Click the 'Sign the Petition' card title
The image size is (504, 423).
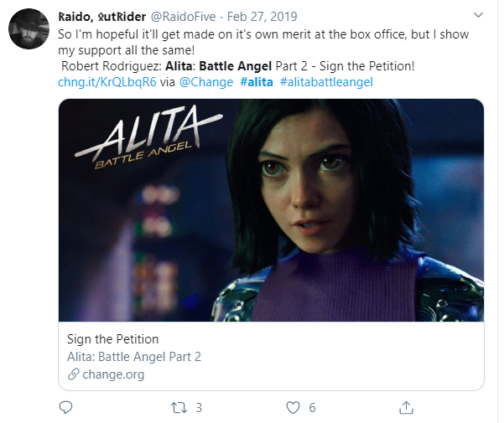point(113,339)
